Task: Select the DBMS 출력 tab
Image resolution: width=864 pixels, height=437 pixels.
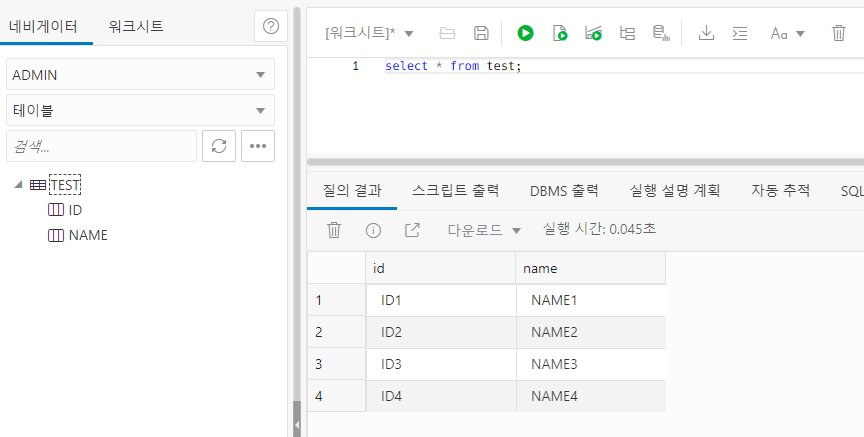Action: tap(564, 191)
